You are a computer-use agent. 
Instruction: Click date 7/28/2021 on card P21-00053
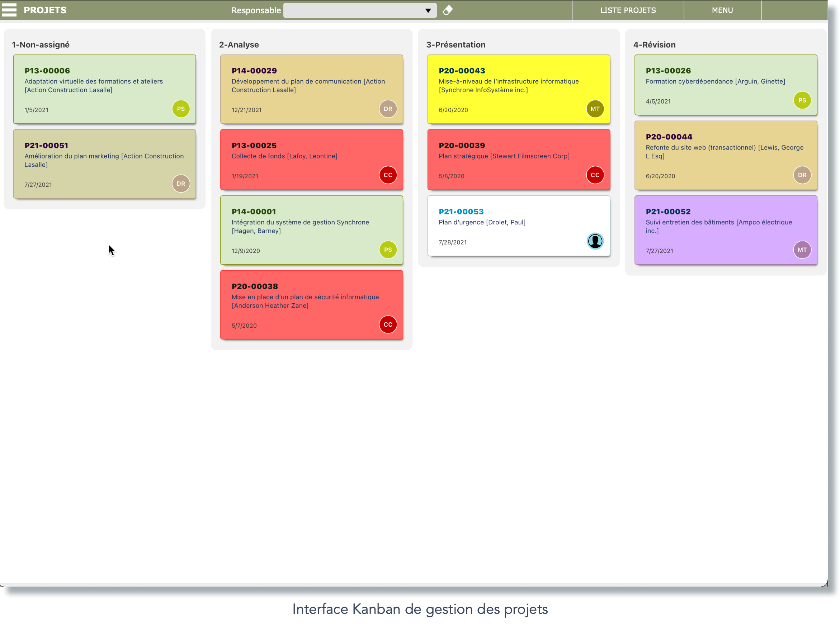(453, 242)
